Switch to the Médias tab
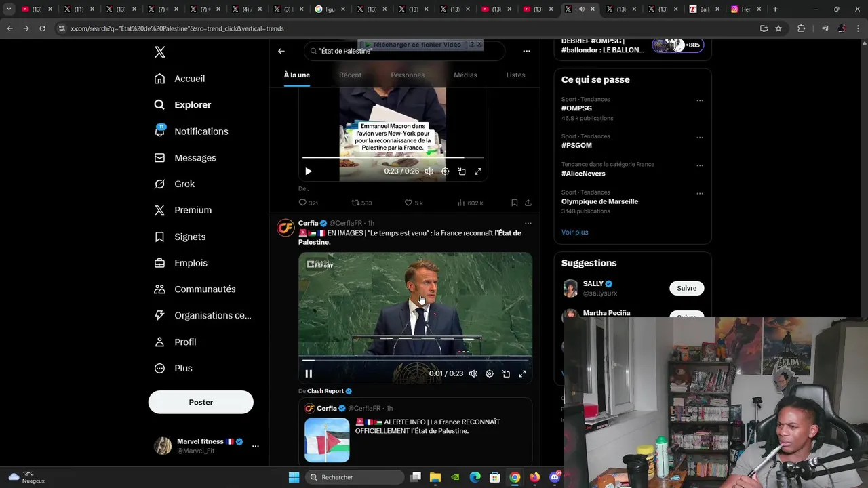Screen dimensions: 868x488 click(465, 75)
